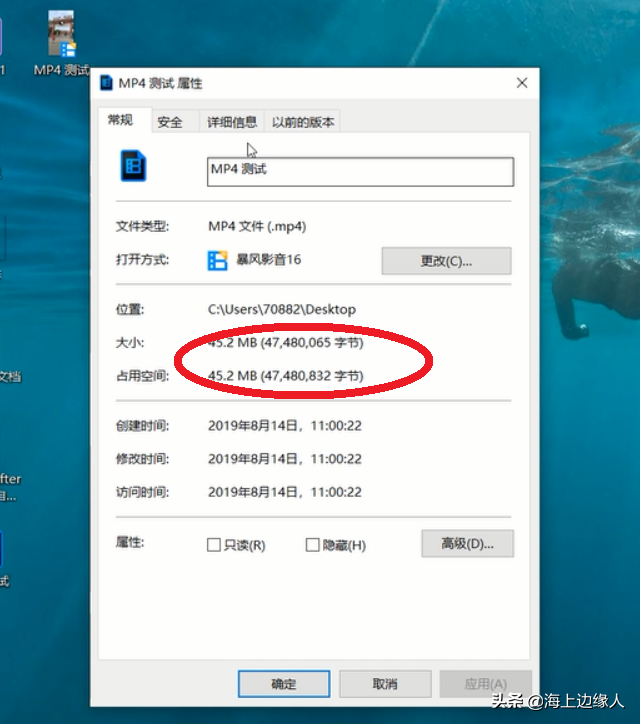Select the path C:\Users\70882\Desktop

click(282, 309)
